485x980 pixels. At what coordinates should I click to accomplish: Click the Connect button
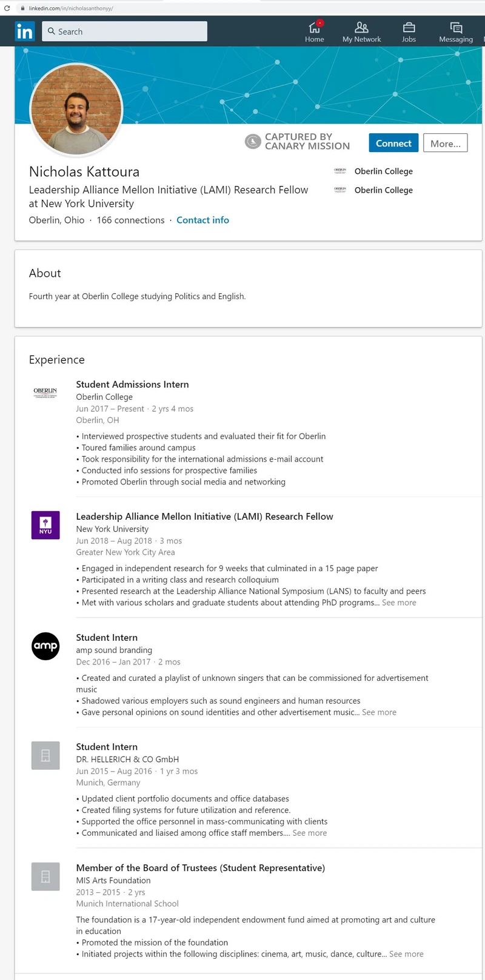pos(393,143)
